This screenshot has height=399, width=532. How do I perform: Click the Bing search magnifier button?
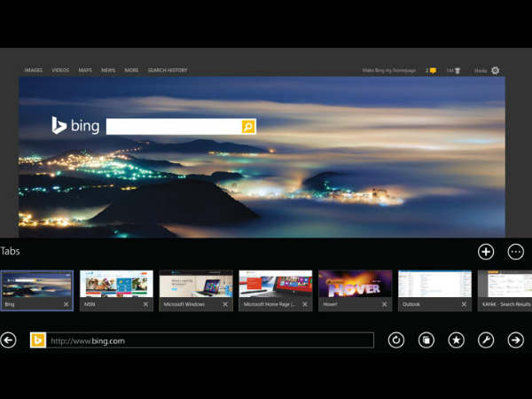coord(248,127)
